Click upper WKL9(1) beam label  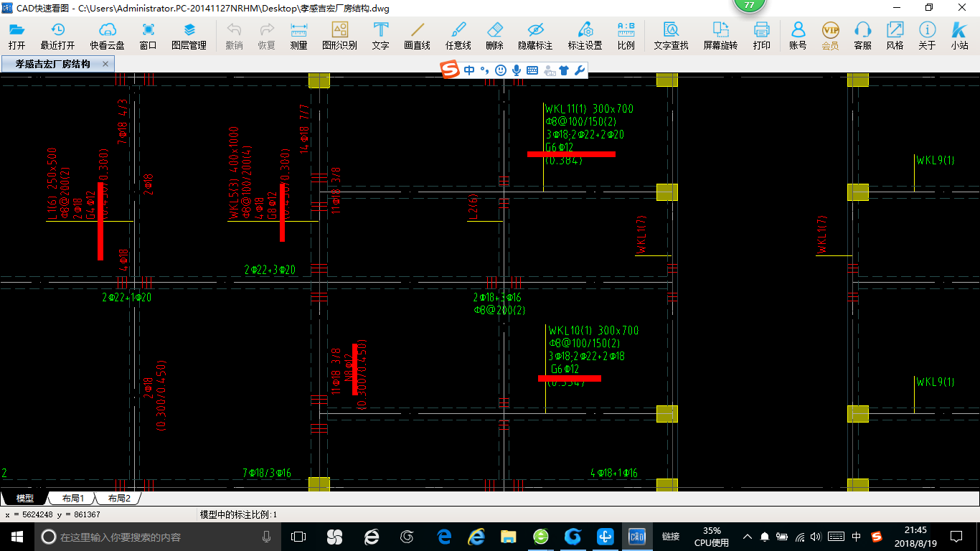936,161
